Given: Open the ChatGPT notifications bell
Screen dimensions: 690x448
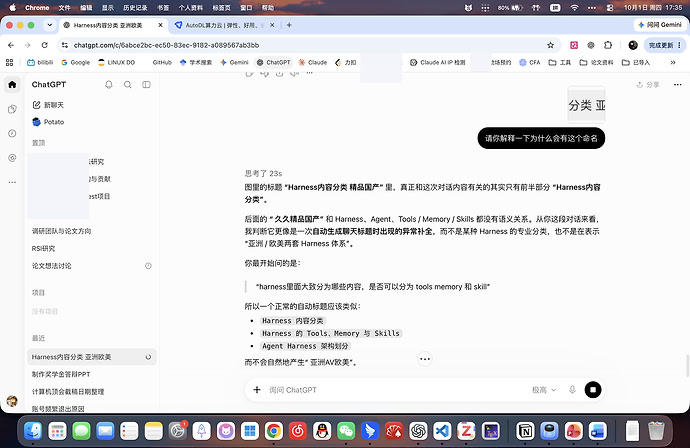Looking at the screenshot, I should 109,84.
